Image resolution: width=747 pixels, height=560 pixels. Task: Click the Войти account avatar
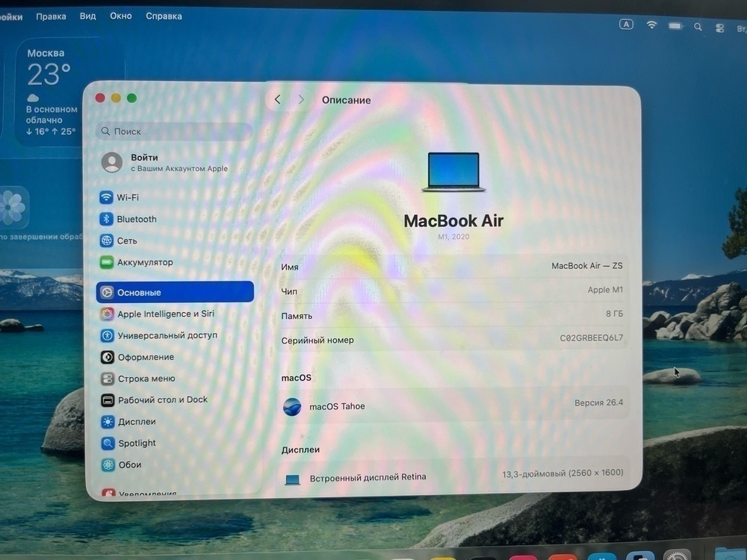point(112,162)
